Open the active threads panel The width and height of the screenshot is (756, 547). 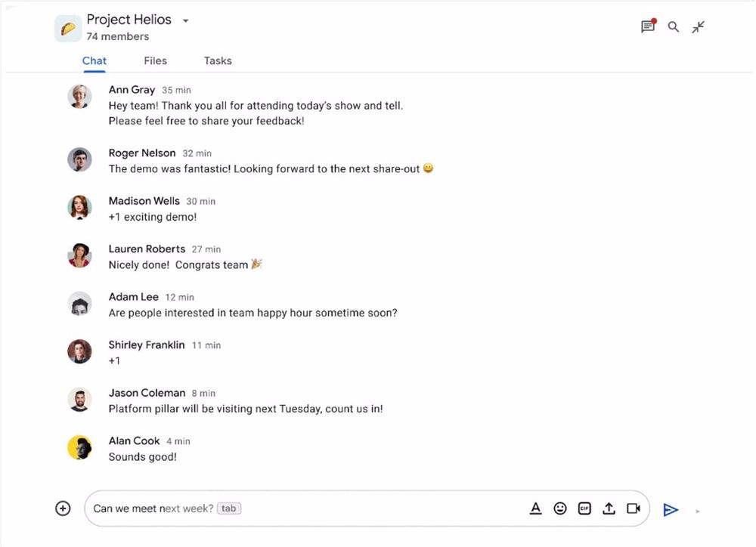point(647,26)
